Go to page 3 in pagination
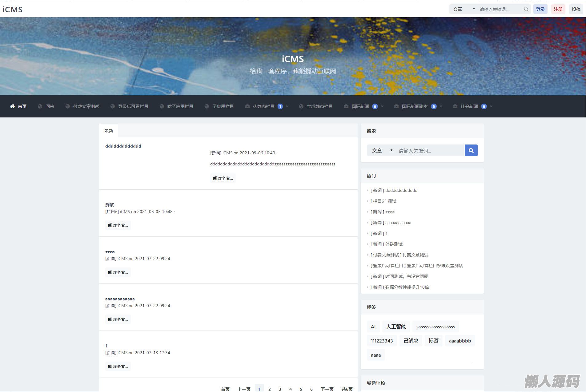The width and height of the screenshot is (586, 392). coord(280,389)
